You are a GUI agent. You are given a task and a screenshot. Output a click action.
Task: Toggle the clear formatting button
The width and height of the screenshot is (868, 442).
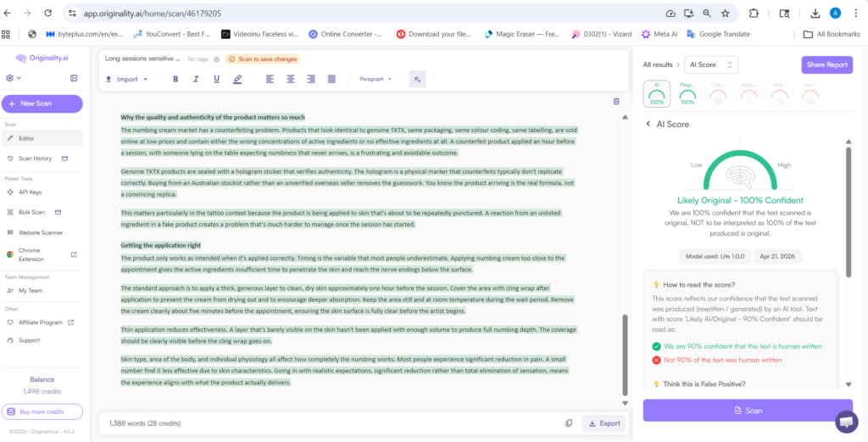[x=417, y=79]
